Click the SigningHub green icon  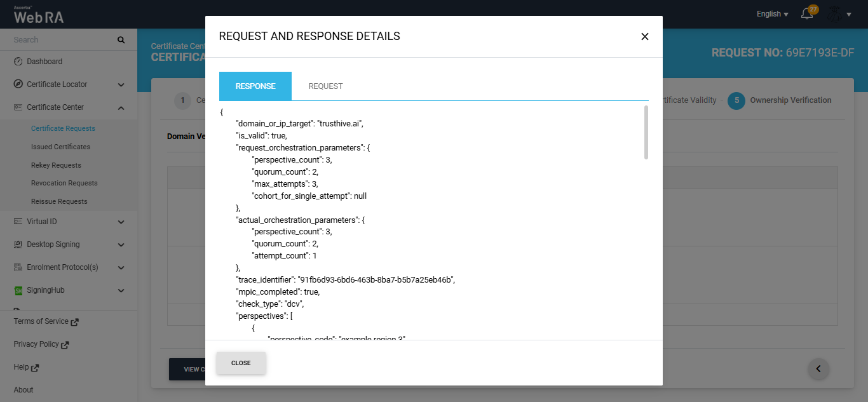[18, 290]
